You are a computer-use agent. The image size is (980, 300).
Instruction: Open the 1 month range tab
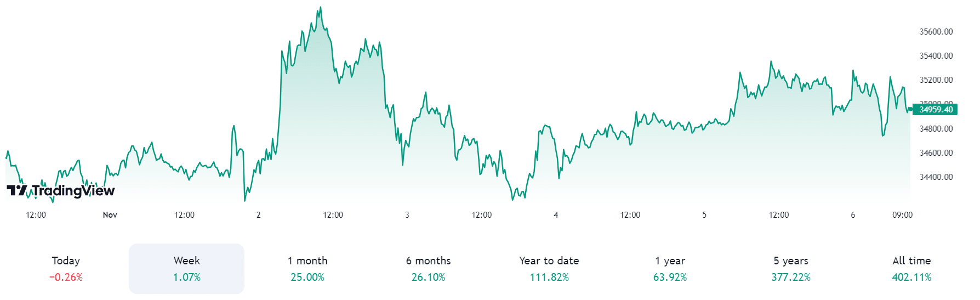point(307,268)
